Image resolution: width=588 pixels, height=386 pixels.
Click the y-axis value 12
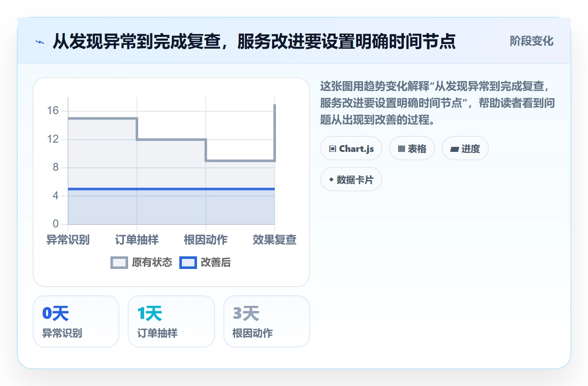[53, 139]
